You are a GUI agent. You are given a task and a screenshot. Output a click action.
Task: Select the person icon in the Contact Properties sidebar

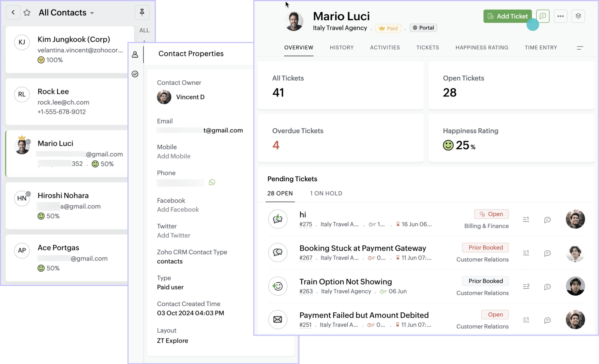tap(135, 54)
